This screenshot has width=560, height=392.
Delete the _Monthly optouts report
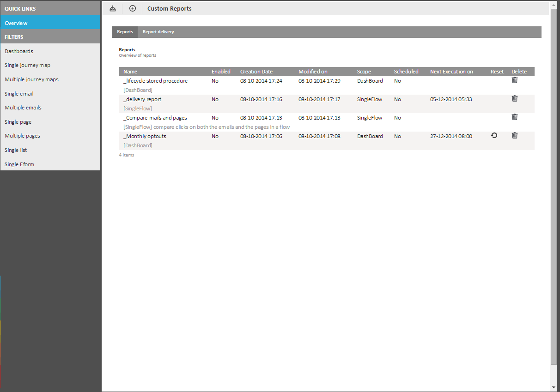pyautogui.click(x=515, y=136)
